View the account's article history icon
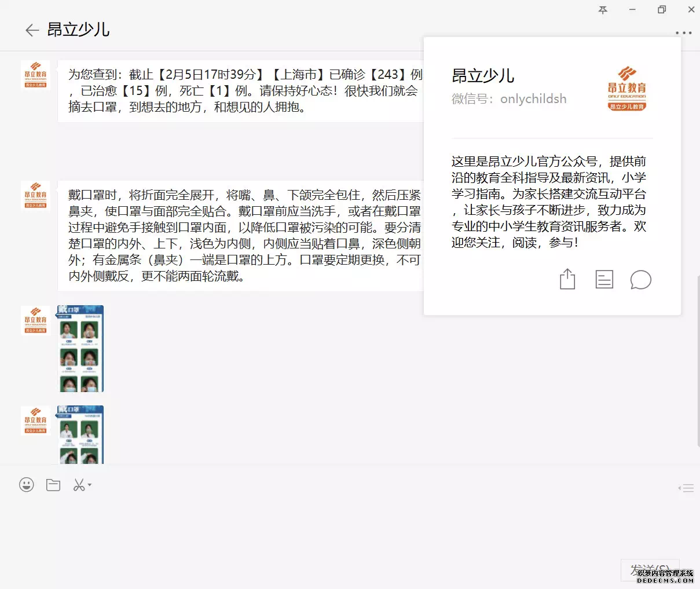Screen dimensions: 700x589 point(604,279)
